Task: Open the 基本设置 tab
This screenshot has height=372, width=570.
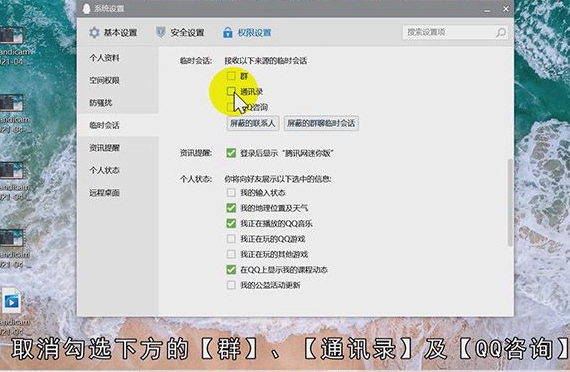Action: tap(113, 33)
